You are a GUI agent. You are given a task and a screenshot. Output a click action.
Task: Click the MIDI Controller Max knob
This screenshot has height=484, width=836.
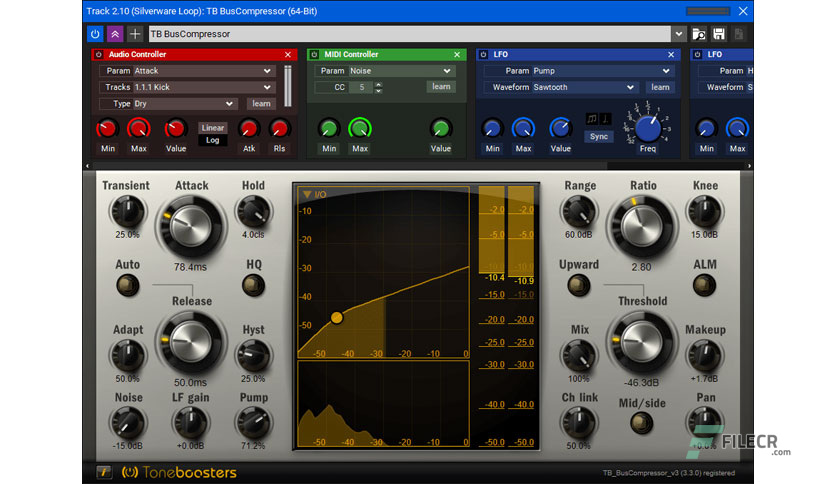(x=360, y=129)
